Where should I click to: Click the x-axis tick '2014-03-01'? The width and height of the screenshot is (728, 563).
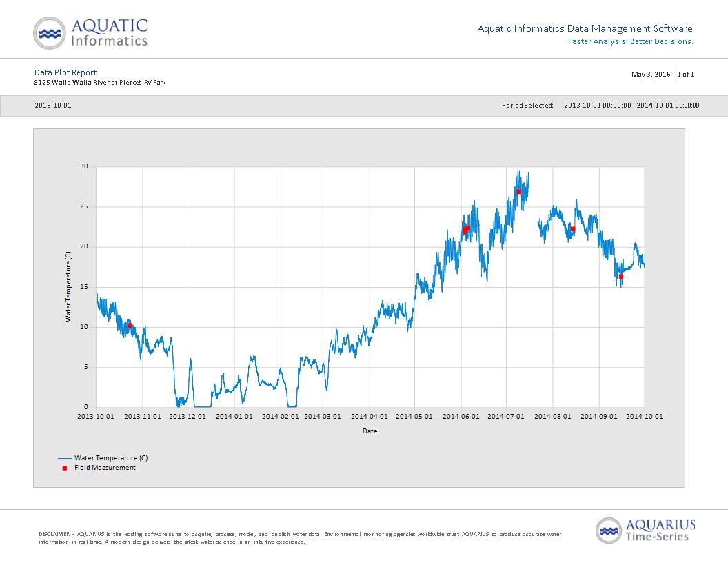pyautogui.click(x=323, y=417)
